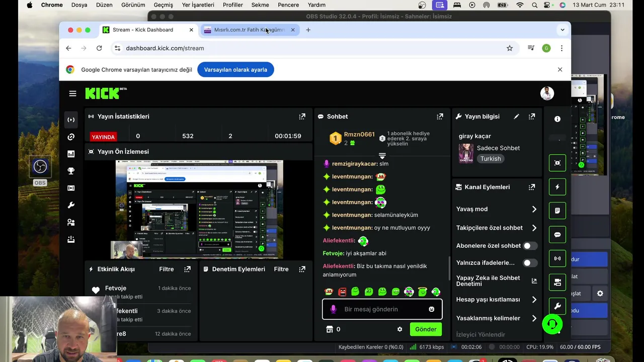This screenshot has height=362, width=644.
Task: Click the purple microphone icon in chat input
Action: point(333,309)
